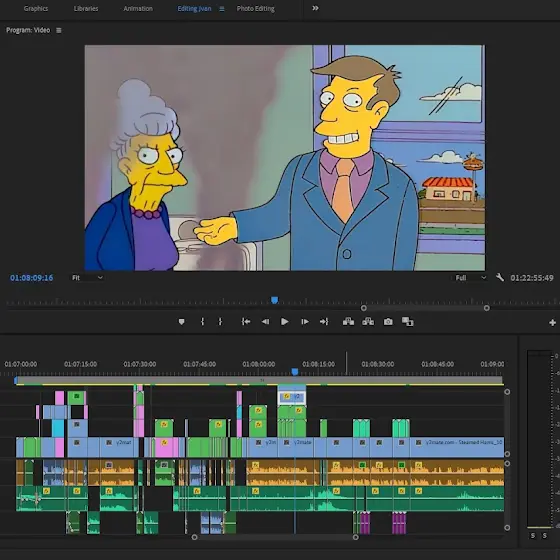Click the blue timeline playhead on the ruler
560x560 pixels.
[295, 372]
